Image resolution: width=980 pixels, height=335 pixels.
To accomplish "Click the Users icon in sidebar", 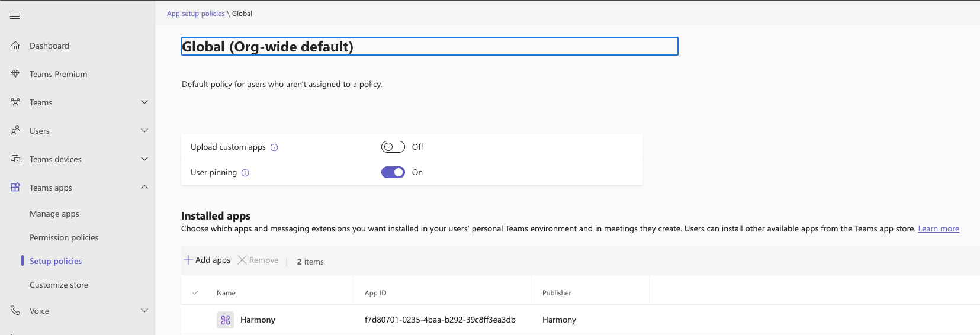I will tap(15, 130).
